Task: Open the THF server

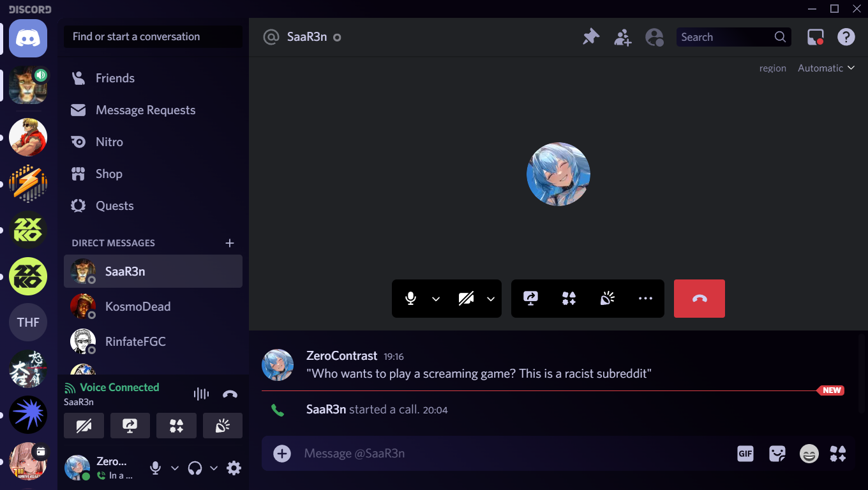Action: pyautogui.click(x=28, y=322)
